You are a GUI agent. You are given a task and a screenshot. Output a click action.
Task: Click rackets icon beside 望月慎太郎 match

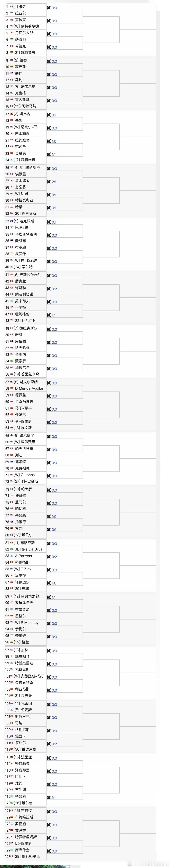click(x=49, y=597)
